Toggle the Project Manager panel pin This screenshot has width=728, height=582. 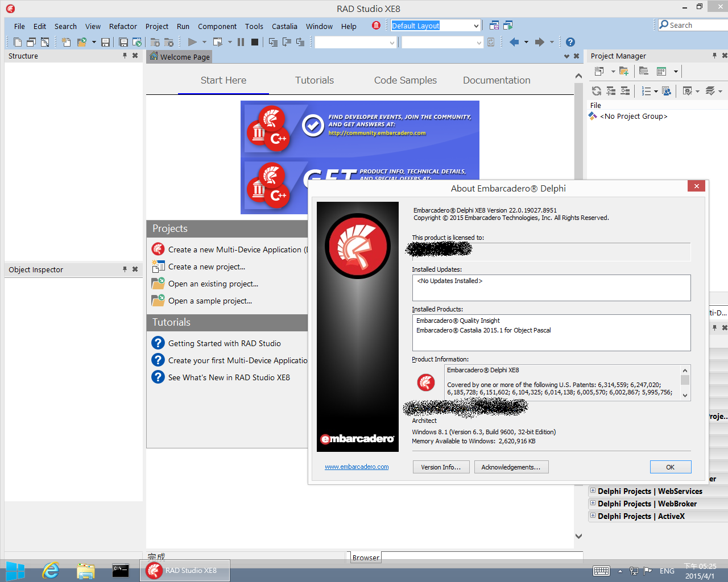(714, 56)
